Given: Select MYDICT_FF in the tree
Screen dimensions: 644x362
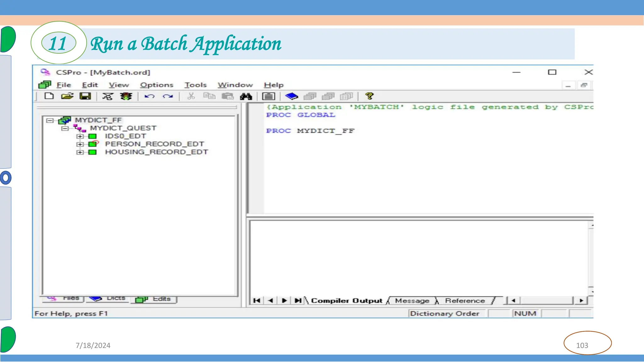Looking at the screenshot, I should tap(98, 120).
